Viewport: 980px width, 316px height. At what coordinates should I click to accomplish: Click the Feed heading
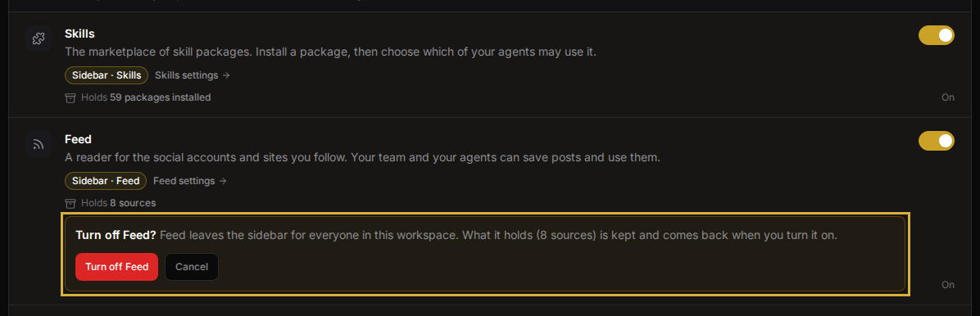pyautogui.click(x=78, y=139)
